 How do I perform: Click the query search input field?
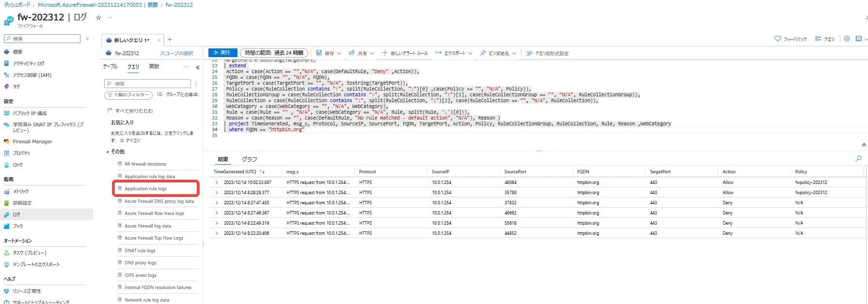(x=147, y=84)
